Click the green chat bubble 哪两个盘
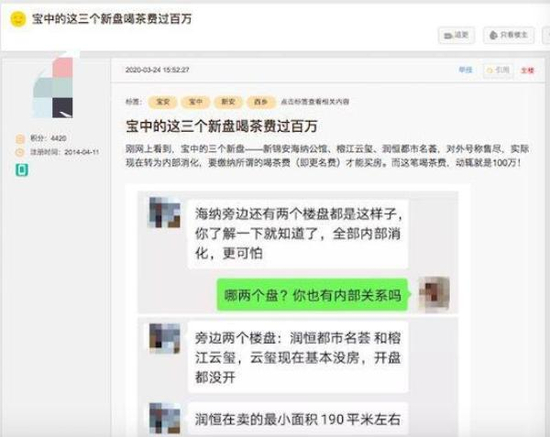The height and width of the screenshot is (437, 550). pyautogui.click(x=312, y=295)
